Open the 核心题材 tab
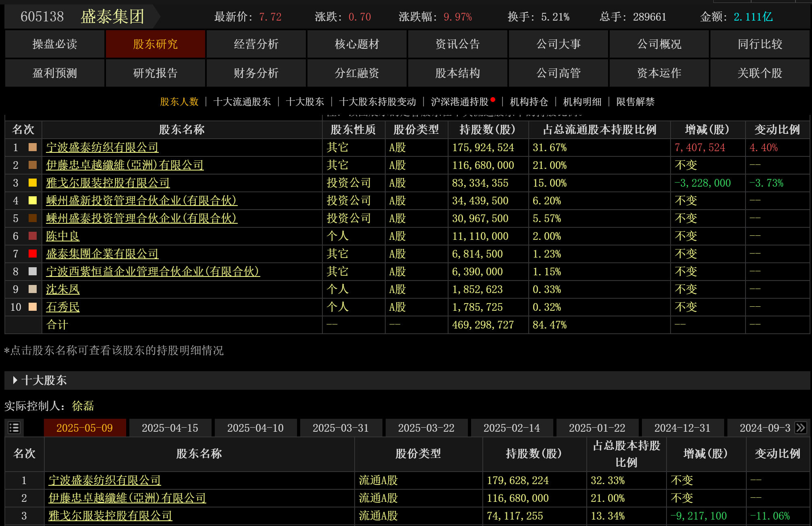812x526 pixels. click(x=357, y=44)
